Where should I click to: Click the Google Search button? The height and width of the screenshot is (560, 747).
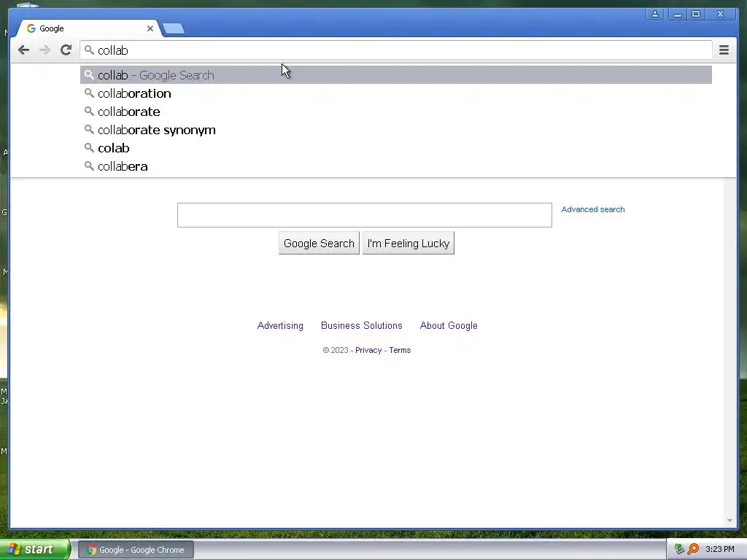(319, 244)
